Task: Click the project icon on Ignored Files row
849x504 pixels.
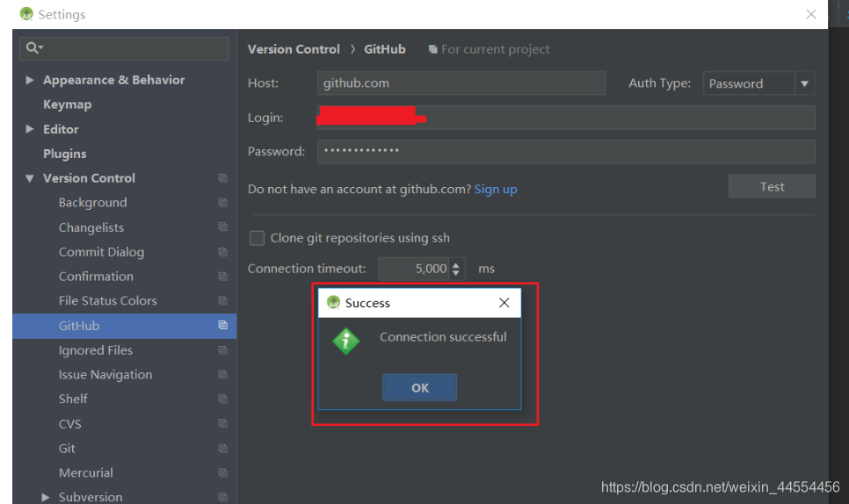Action: 222,350
